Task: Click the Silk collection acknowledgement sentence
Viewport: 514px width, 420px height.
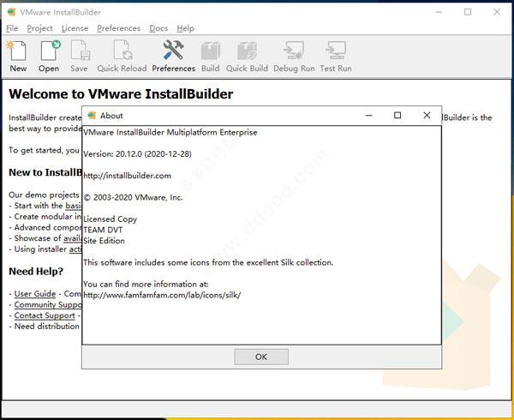Action: pos(208,262)
